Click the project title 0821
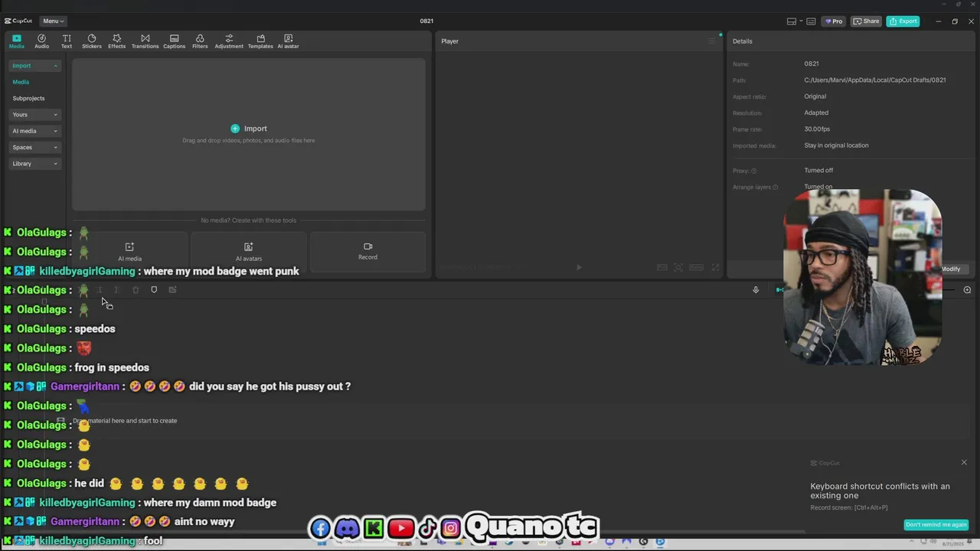The image size is (980, 551). tap(426, 21)
